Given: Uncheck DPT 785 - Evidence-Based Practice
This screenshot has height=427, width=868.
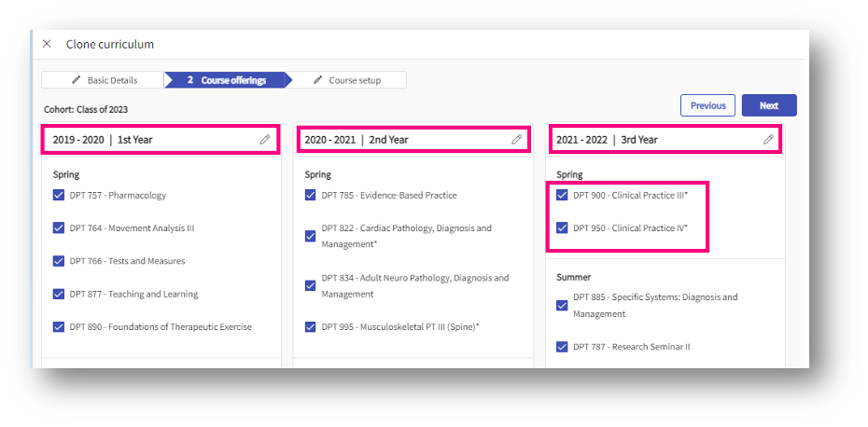Looking at the screenshot, I should pos(311,196).
